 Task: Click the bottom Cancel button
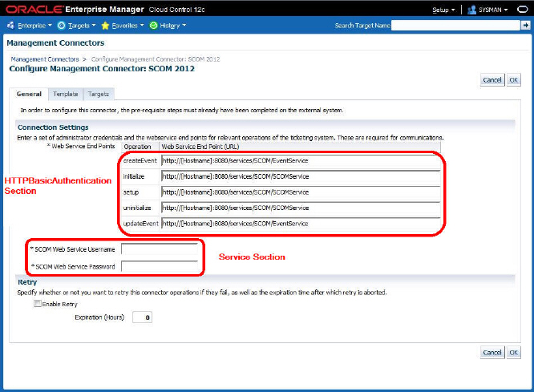click(492, 353)
